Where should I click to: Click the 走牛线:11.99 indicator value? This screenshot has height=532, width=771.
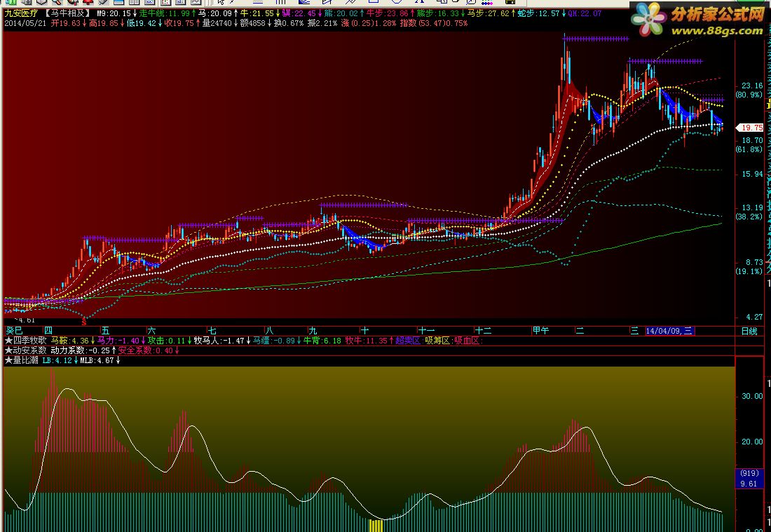pyautogui.click(x=164, y=14)
